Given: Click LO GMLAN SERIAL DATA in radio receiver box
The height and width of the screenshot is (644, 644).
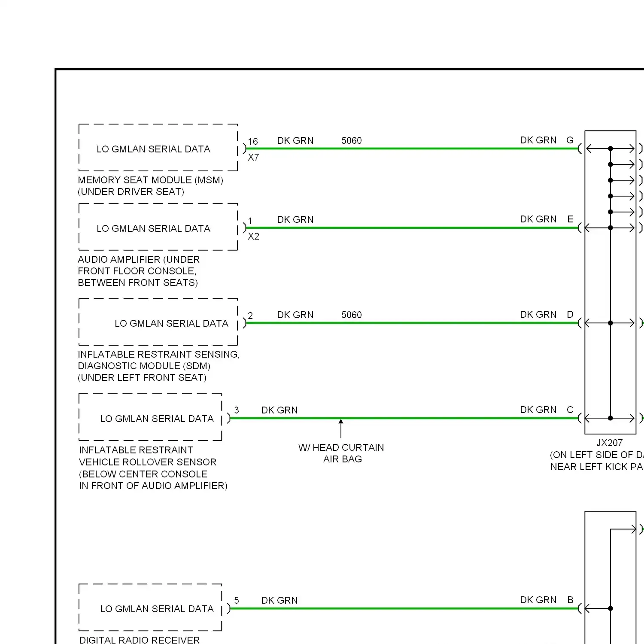Looking at the screenshot, I should click(x=157, y=609).
